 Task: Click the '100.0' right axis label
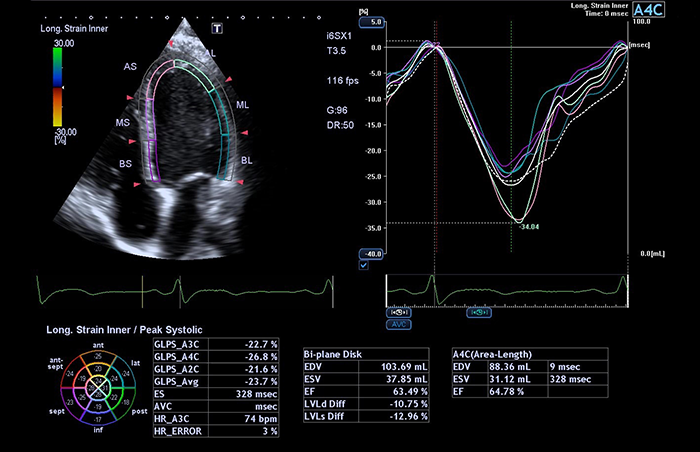pos(642,21)
